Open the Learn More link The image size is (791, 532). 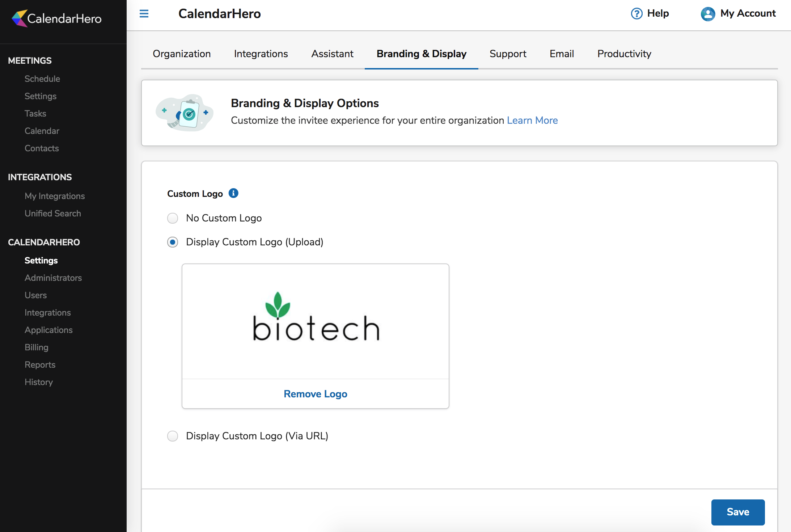[532, 120]
